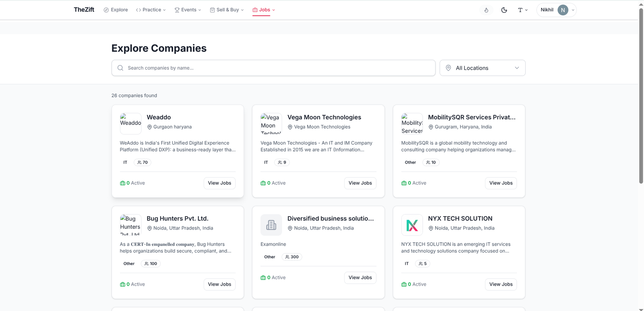The height and width of the screenshot is (311, 644).
Task: Click the Explore Companies heading
Action: point(159,48)
